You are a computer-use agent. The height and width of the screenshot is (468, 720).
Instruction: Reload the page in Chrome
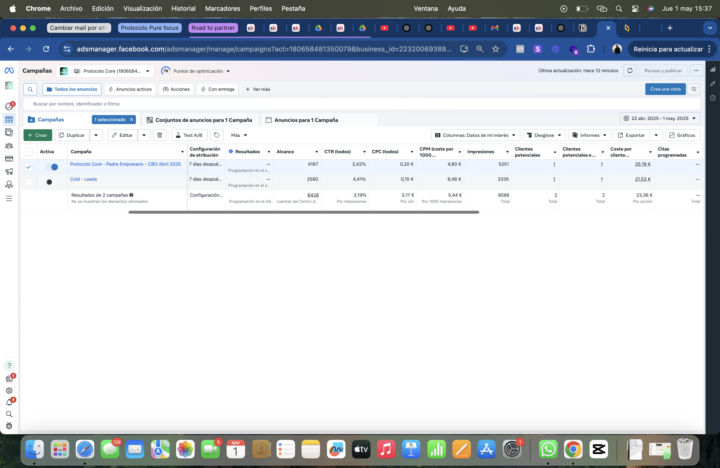coord(46,49)
